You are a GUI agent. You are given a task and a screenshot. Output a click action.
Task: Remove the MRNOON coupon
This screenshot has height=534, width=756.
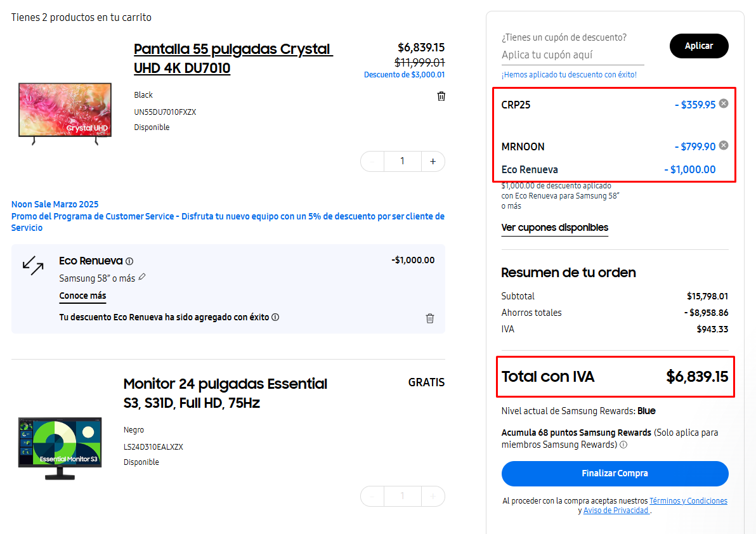click(x=723, y=145)
